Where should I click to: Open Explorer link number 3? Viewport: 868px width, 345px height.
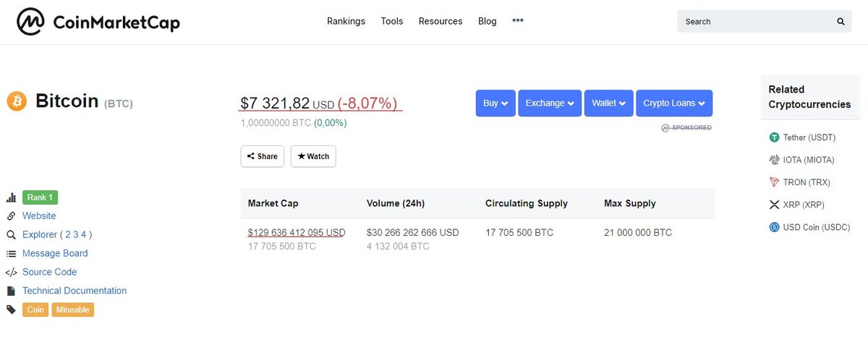click(76, 234)
